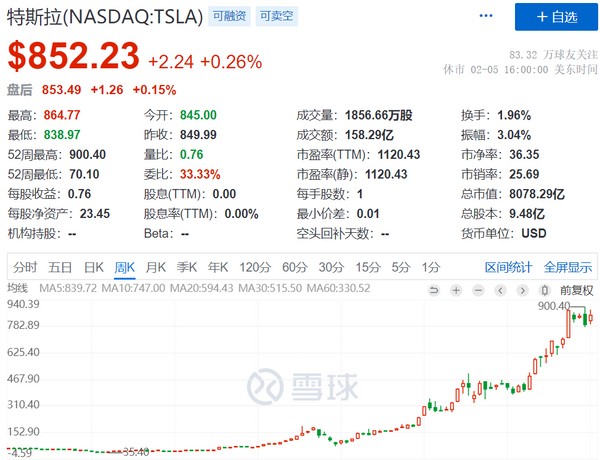Toggle candlestick style icon
Image resolution: width=600 pixels, height=460 pixels.
(545, 290)
